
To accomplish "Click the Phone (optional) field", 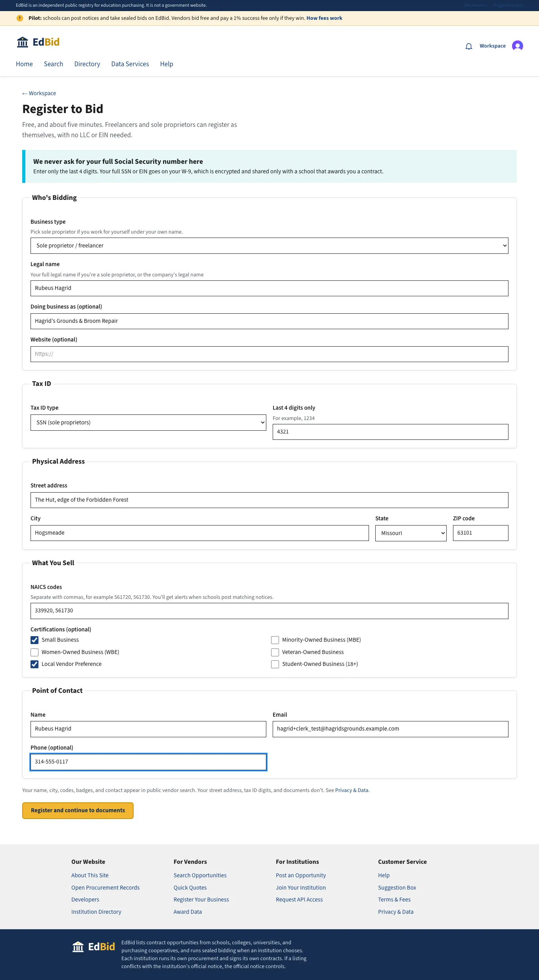I will (x=148, y=762).
